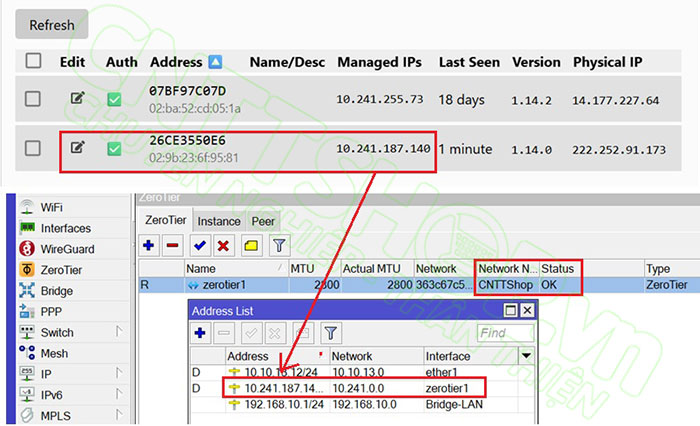Check the row checkbox for 07BF97C07D
700x426 pixels.
point(33,99)
